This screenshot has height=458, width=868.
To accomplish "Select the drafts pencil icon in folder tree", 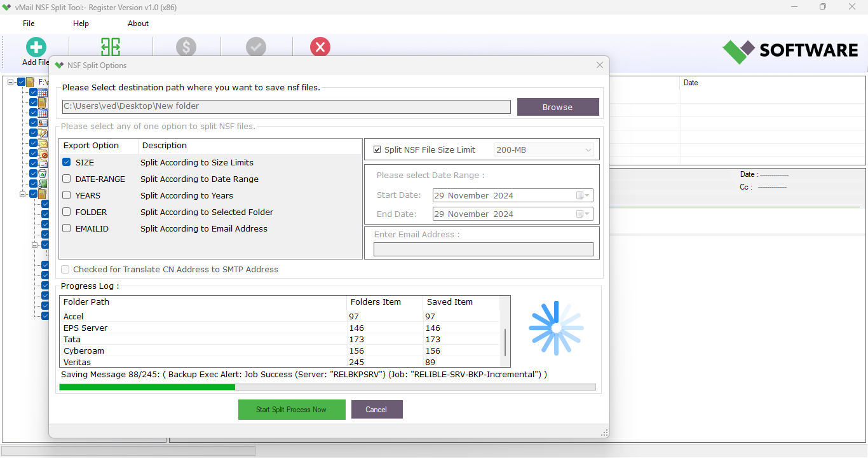I will [x=43, y=133].
